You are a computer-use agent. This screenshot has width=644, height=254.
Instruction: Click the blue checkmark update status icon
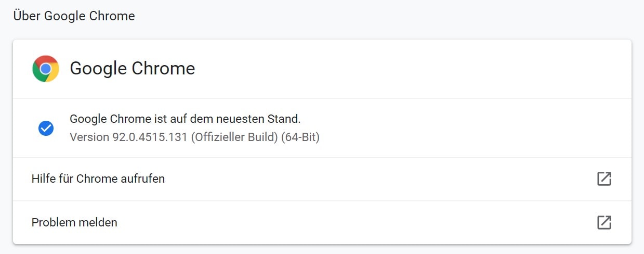[x=46, y=128]
